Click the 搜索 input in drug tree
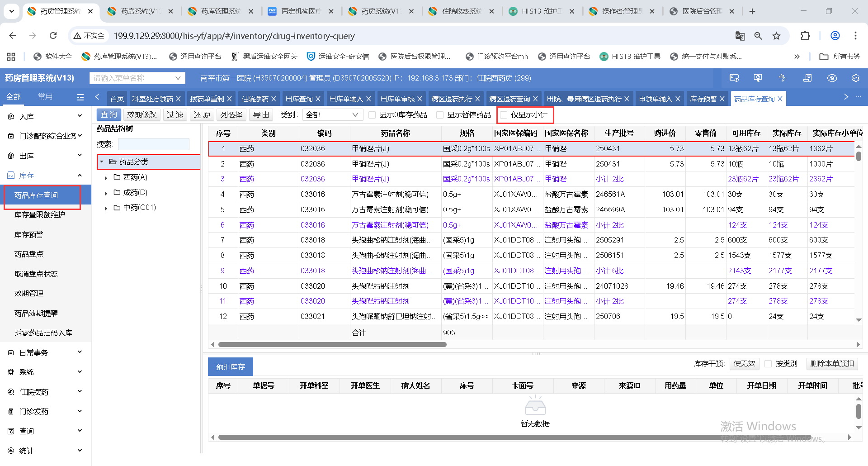The image size is (868, 466). coord(153,144)
